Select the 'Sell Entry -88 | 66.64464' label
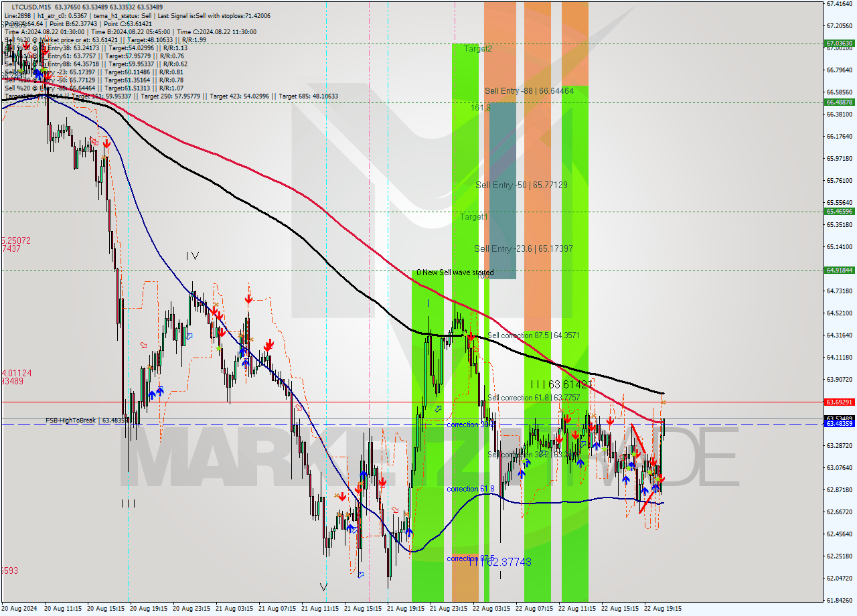Image resolution: width=857 pixels, height=616 pixels. pyautogui.click(x=529, y=90)
